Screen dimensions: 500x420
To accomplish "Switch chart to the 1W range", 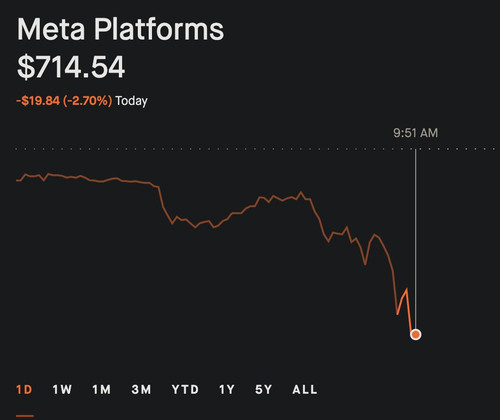I will pyautogui.click(x=62, y=389).
